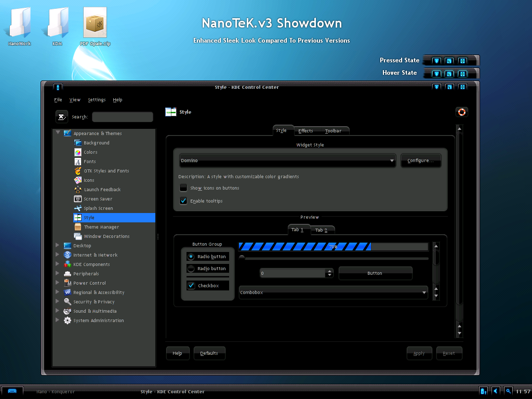This screenshot has height=399, width=532.
Task: Click the Desktop category icon
Action: [x=67, y=245]
